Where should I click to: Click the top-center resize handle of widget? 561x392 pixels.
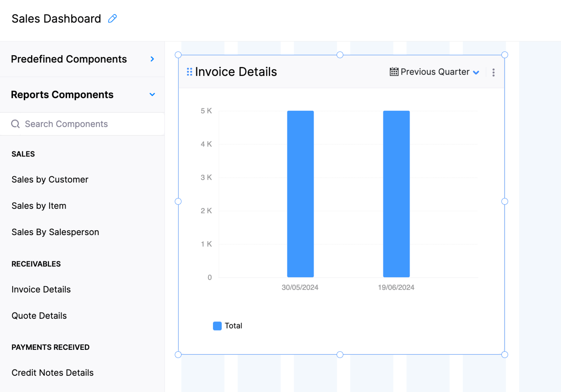(x=340, y=55)
